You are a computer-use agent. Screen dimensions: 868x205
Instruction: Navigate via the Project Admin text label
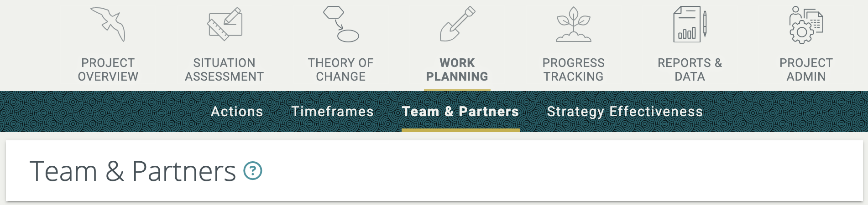click(x=806, y=70)
